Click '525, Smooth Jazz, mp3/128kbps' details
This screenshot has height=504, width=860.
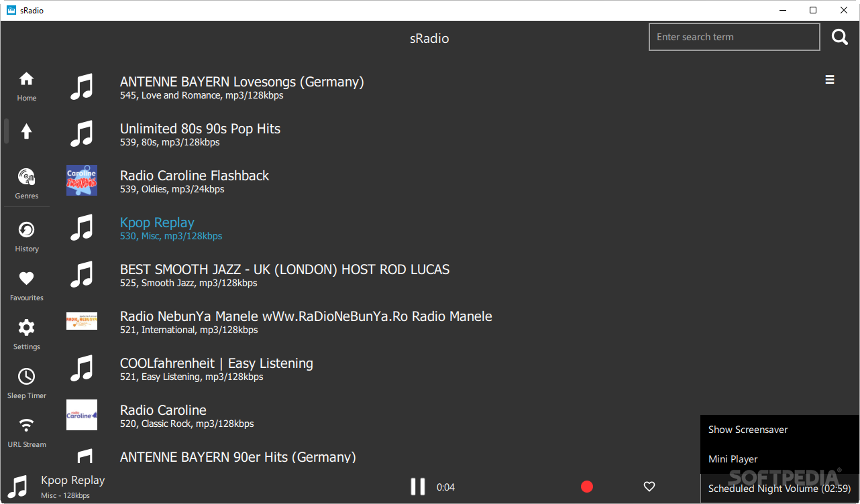click(x=189, y=283)
